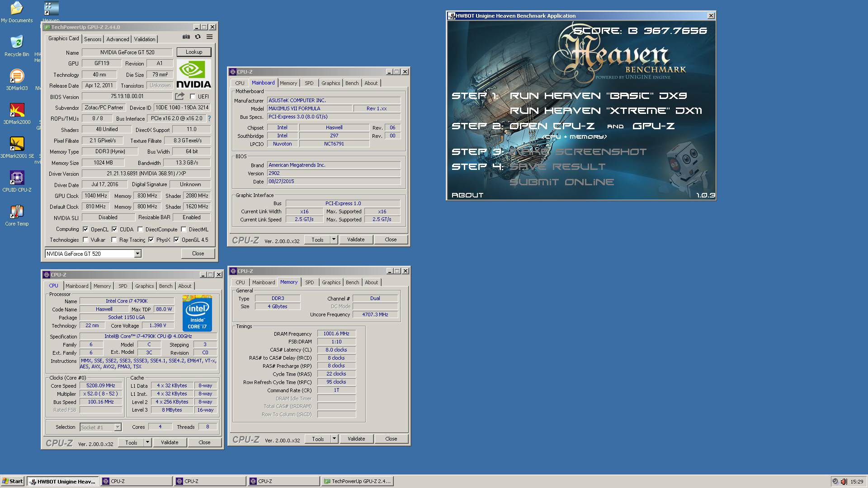The image size is (868, 488).
Task: Expand Tools dropdown arrow in Memory window
Action: pos(334,439)
